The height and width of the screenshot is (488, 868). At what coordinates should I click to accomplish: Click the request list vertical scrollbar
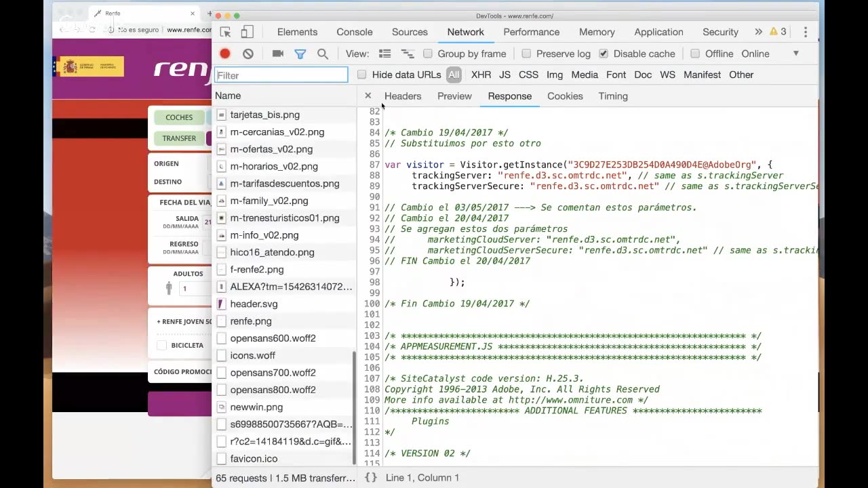[354, 409]
